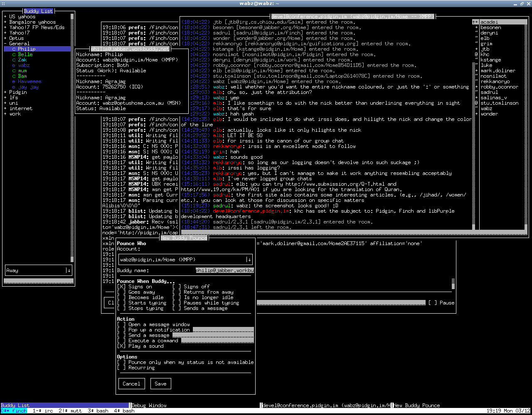Screen dimensions: 532x415
Task: Toggle Pause checkbox in Debug Window
Action: click(433, 303)
